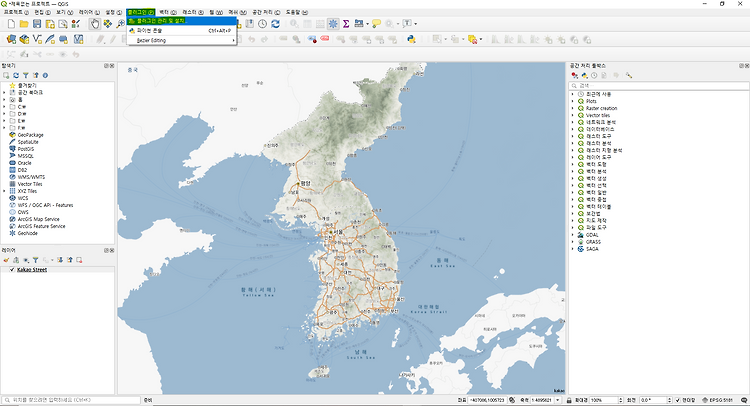Click the Save Project icon
Screen dimensions: 750x406
tap(37, 23)
